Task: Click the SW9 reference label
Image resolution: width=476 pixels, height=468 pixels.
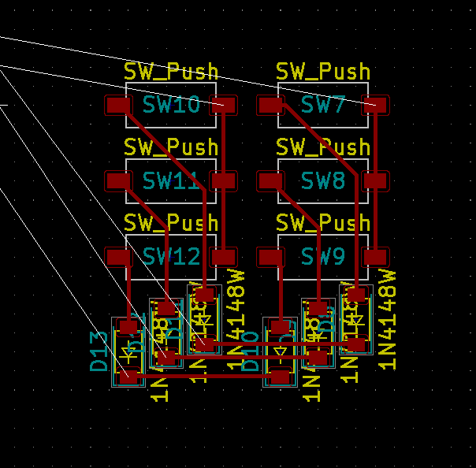Action: click(x=323, y=256)
